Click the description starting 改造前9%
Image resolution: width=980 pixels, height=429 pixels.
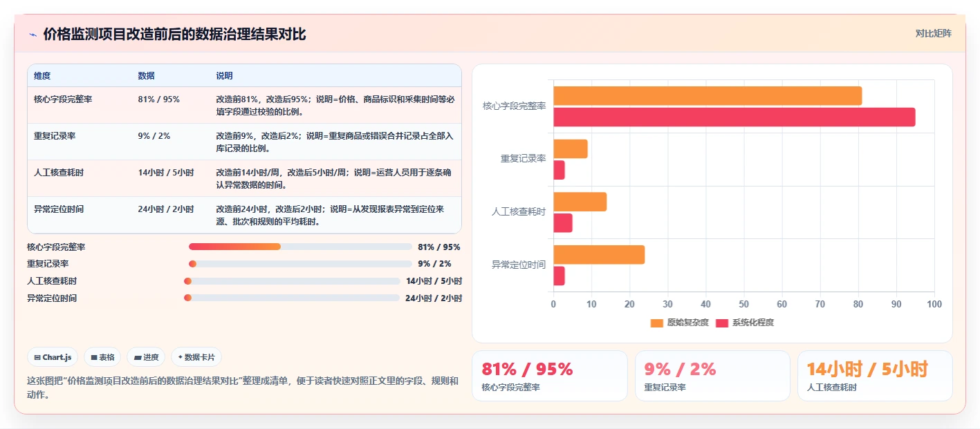click(335, 142)
